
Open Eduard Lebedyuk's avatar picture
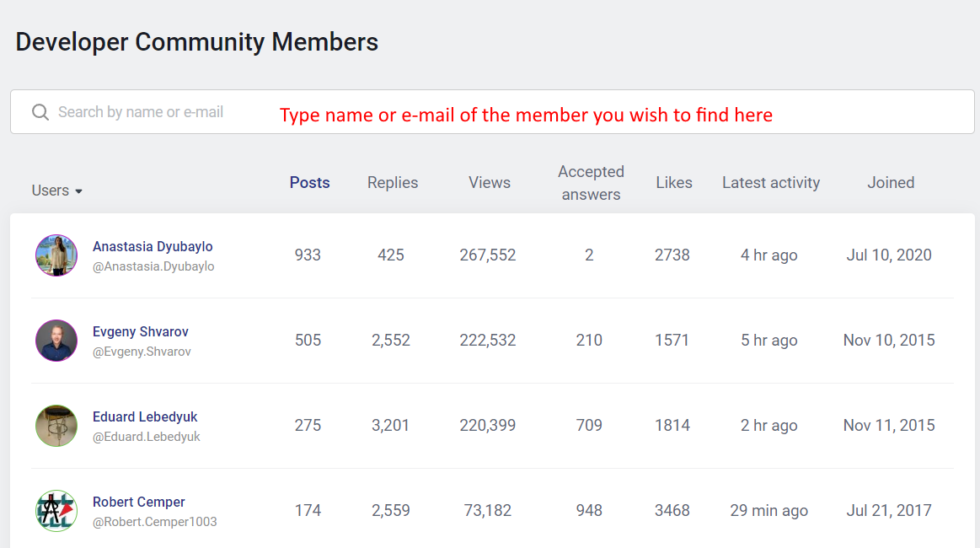56,426
